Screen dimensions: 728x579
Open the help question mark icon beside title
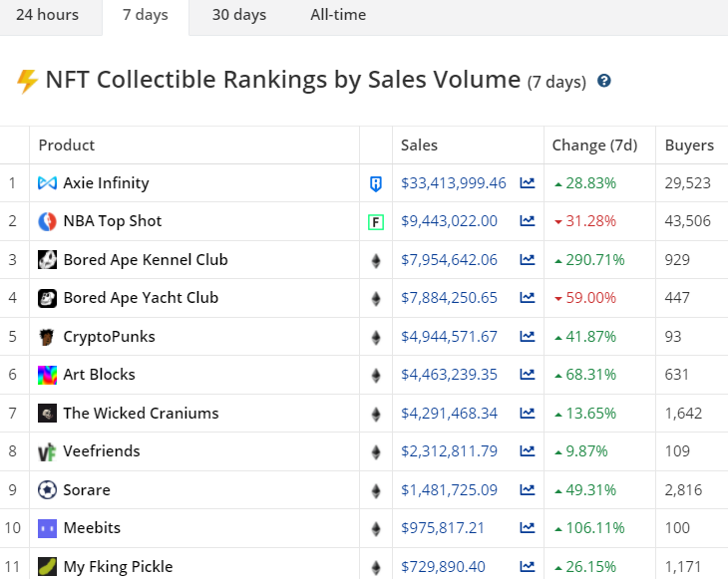pos(603,81)
